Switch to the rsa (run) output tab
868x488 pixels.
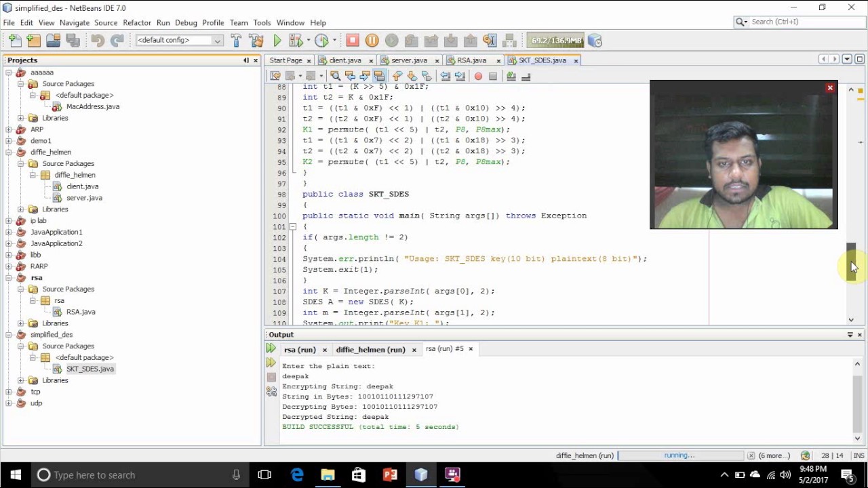(300, 350)
